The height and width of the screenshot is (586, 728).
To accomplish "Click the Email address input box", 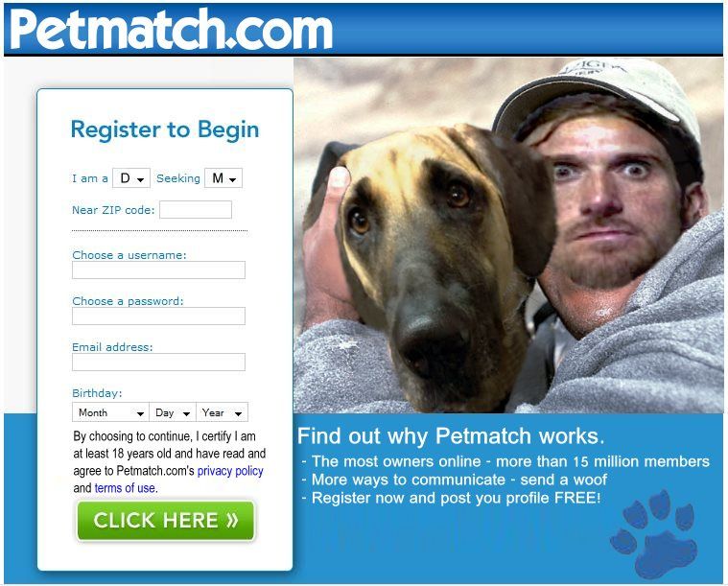I will [158, 362].
